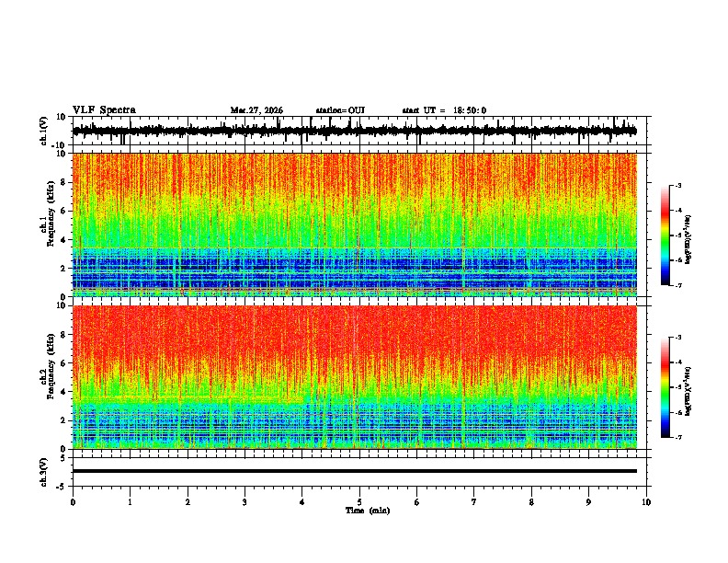Click the color scale bar beside ch.1 spectrogram
This screenshot has width=728, height=563.
click(x=665, y=236)
